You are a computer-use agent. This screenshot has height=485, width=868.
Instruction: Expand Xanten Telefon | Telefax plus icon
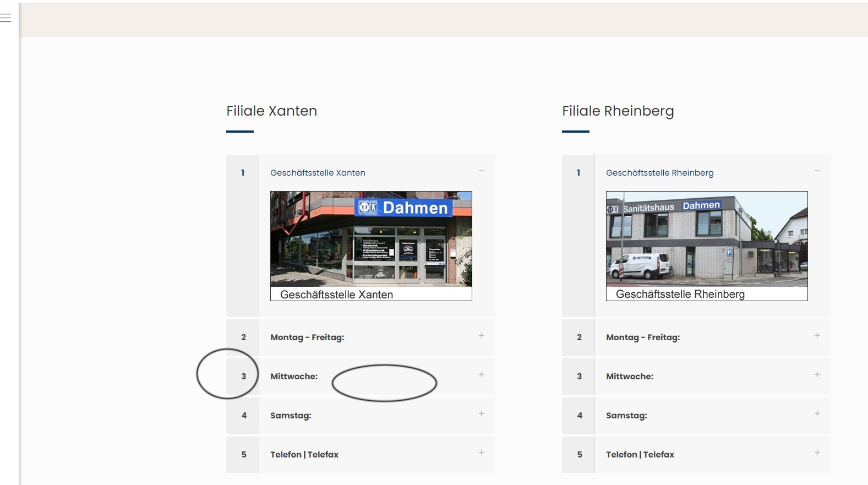click(481, 453)
